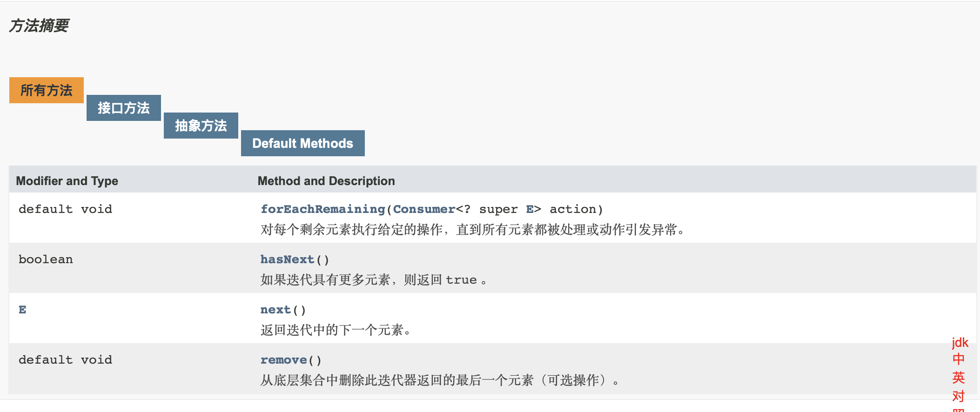Image resolution: width=980 pixels, height=412 pixels.
Task: Open the remove() method documentation
Action: [282, 359]
